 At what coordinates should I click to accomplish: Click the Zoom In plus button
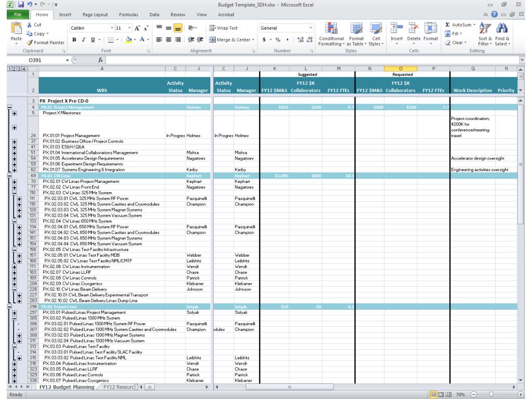click(521, 394)
